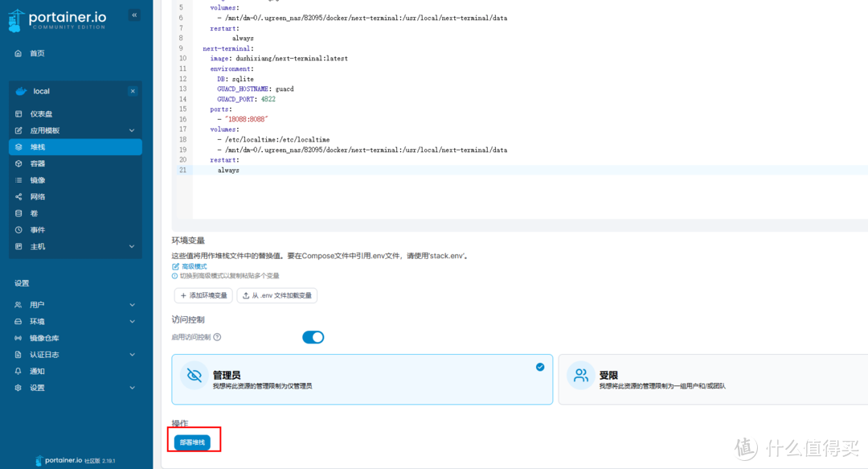Click the portainer.io logo

[x=57, y=20]
